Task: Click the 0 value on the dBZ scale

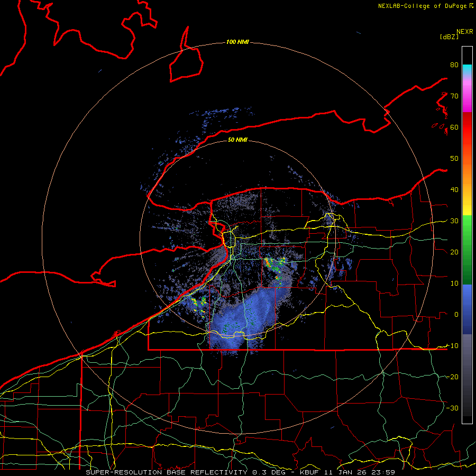Action: tap(456, 315)
